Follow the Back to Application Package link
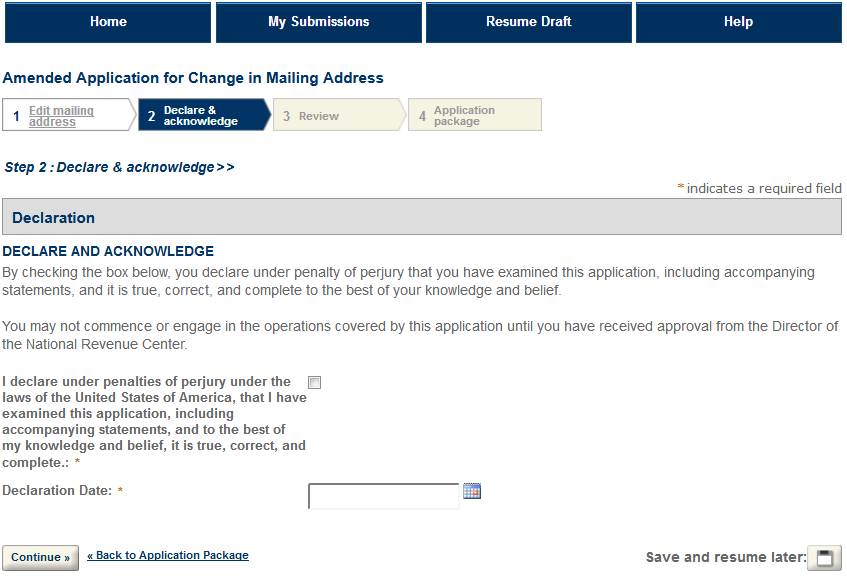The image size is (847, 580). (x=168, y=555)
